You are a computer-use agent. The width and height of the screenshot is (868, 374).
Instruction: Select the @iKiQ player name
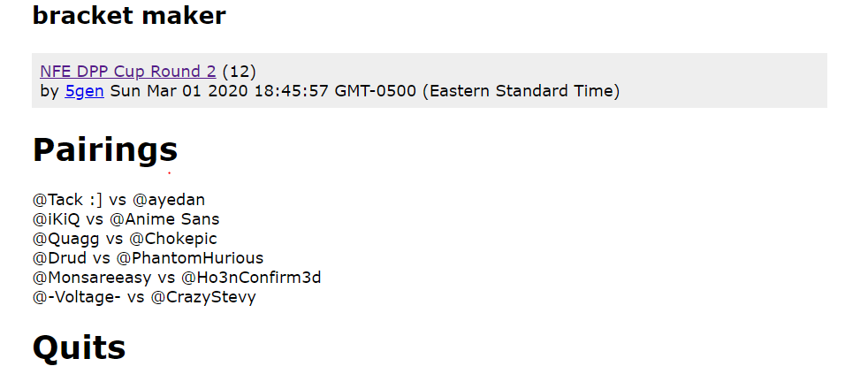(57, 219)
